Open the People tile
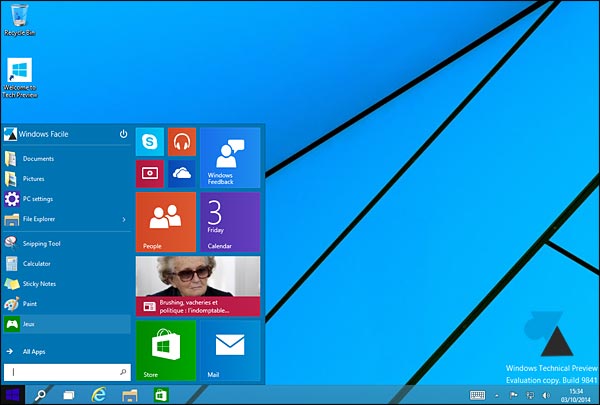 click(166, 222)
